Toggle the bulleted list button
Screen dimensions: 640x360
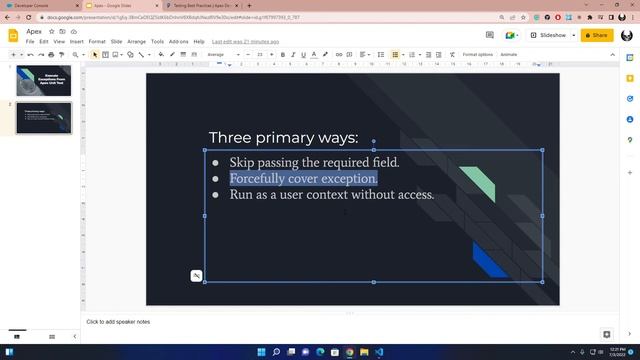pyautogui.click(x=395, y=54)
